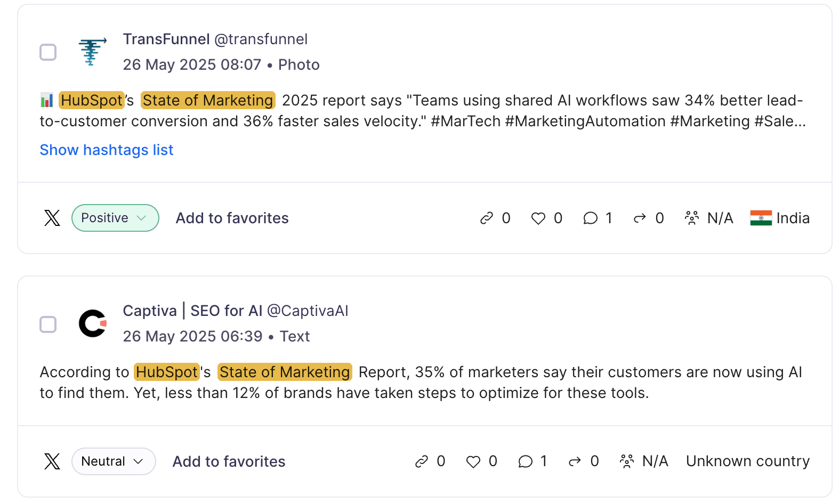Click the India flag icon
839x504 pixels.
click(761, 218)
